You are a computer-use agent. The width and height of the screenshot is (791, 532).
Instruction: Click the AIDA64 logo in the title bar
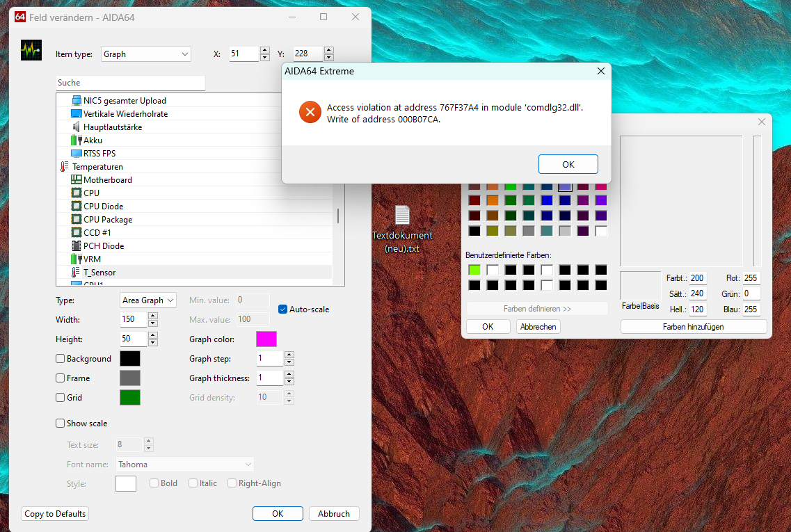click(x=19, y=17)
